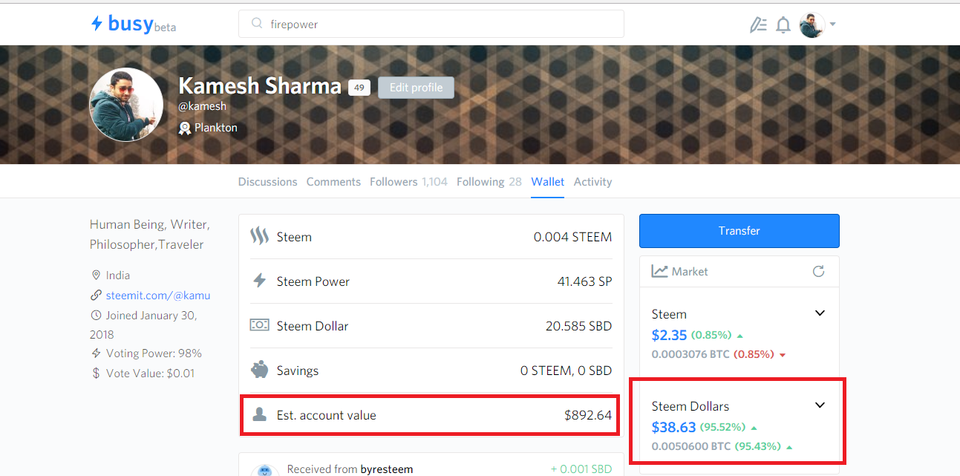Click the Vote Value: $0.01 text
960x476 pixels.
click(150, 373)
